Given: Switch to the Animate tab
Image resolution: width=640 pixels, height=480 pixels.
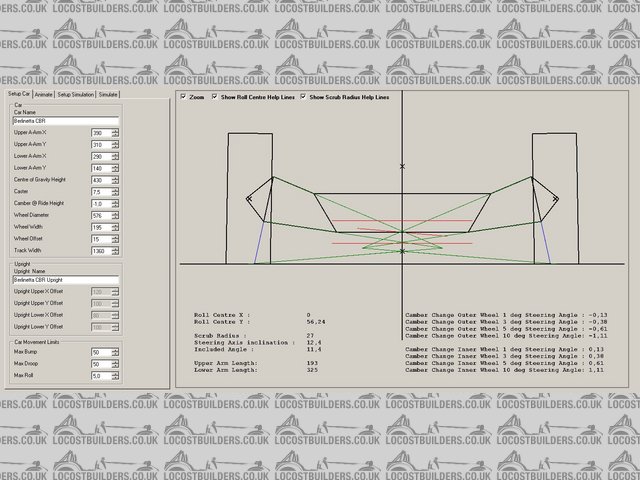Looking at the screenshot, I should coord(45,93).
